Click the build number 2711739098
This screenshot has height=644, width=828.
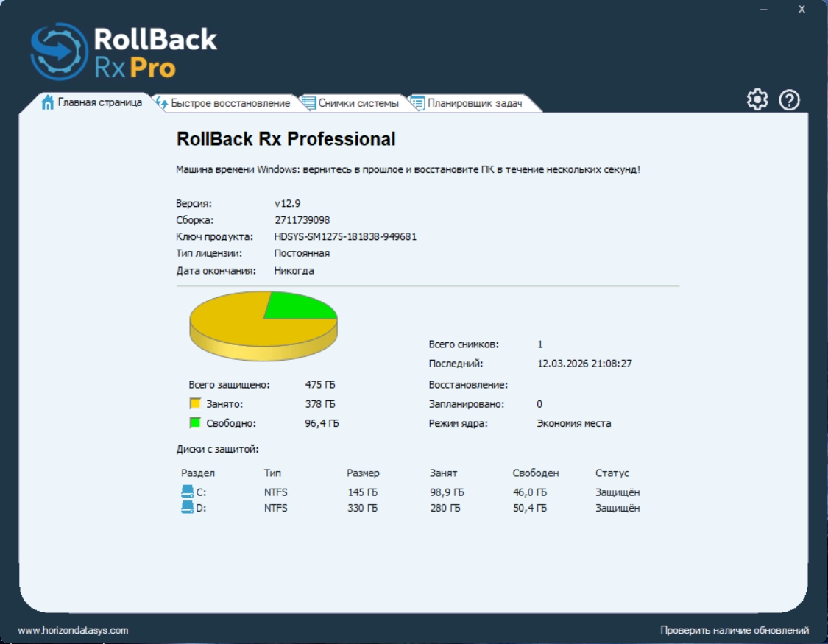pyautogui.click(x=302, y=219)
